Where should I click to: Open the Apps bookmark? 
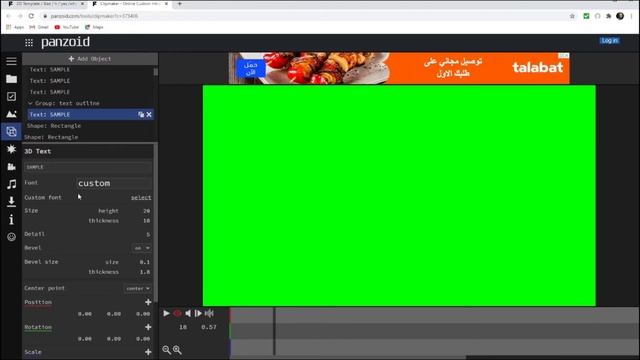(x=15, y=27)
